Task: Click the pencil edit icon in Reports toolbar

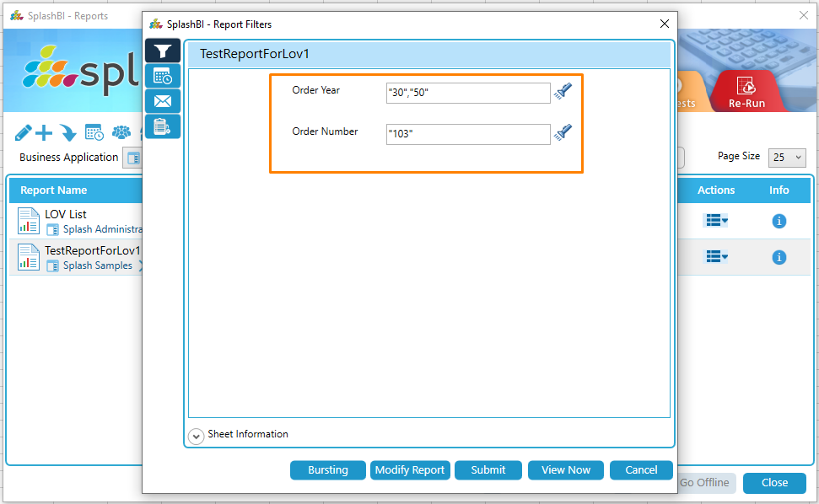Action: point(23,132)
